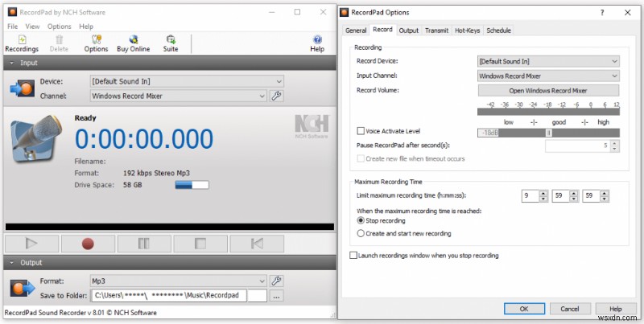Click Open Windows Record Mixer button

tap(548, 91)
